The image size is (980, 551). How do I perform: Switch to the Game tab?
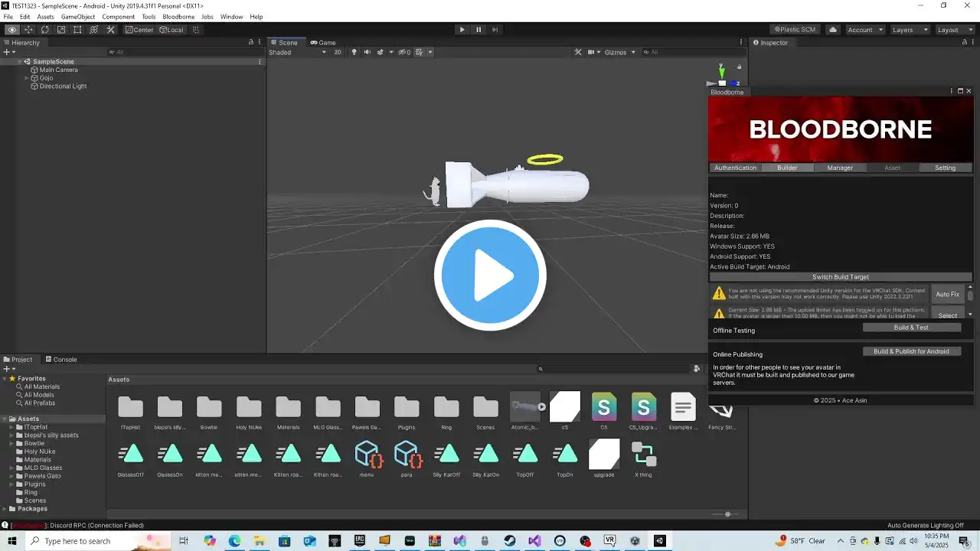pyautogui.click(x=323, y=42)
